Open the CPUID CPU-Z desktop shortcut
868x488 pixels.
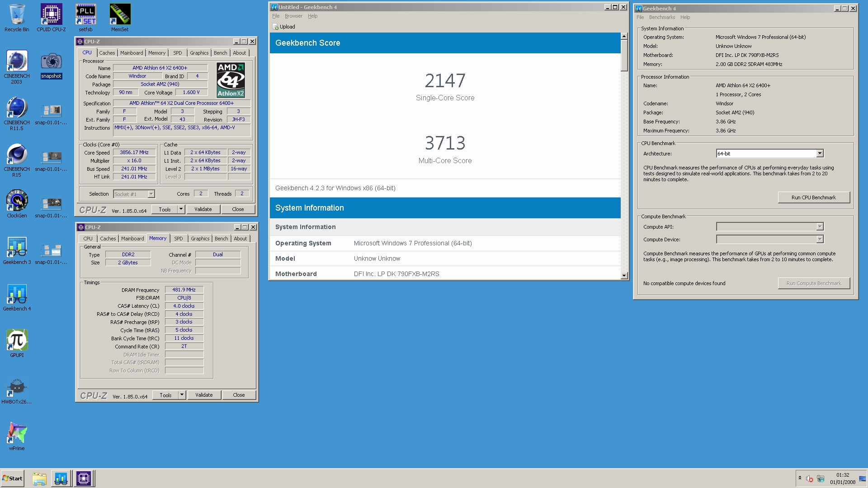click(x=51, y=18)
